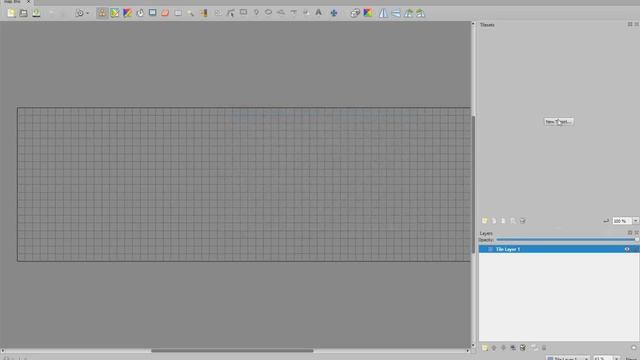Select the Eraser tool

point(165,13)
